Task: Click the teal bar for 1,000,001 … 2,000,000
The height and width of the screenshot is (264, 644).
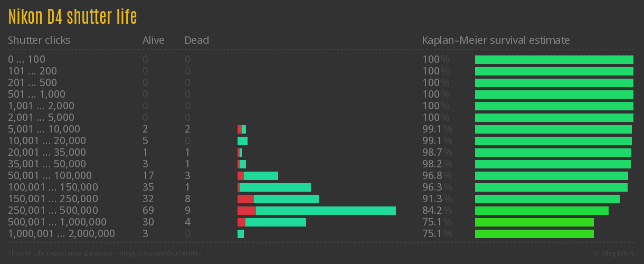Action: [241, 234]
